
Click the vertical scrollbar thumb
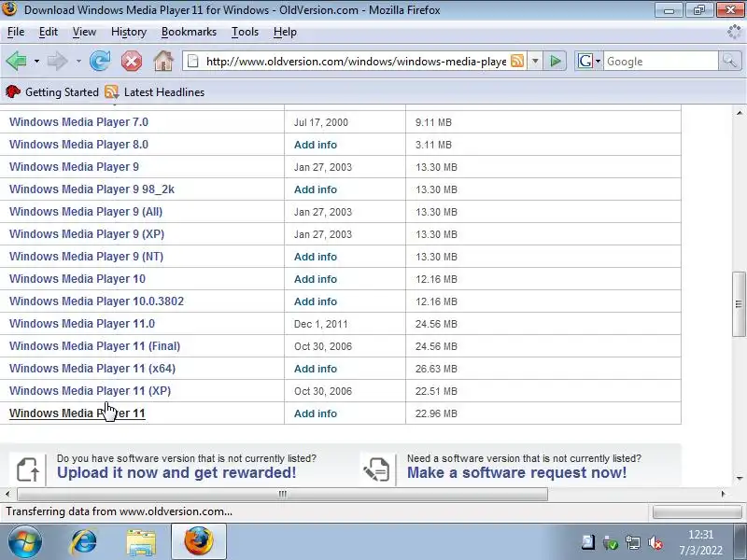739,304
